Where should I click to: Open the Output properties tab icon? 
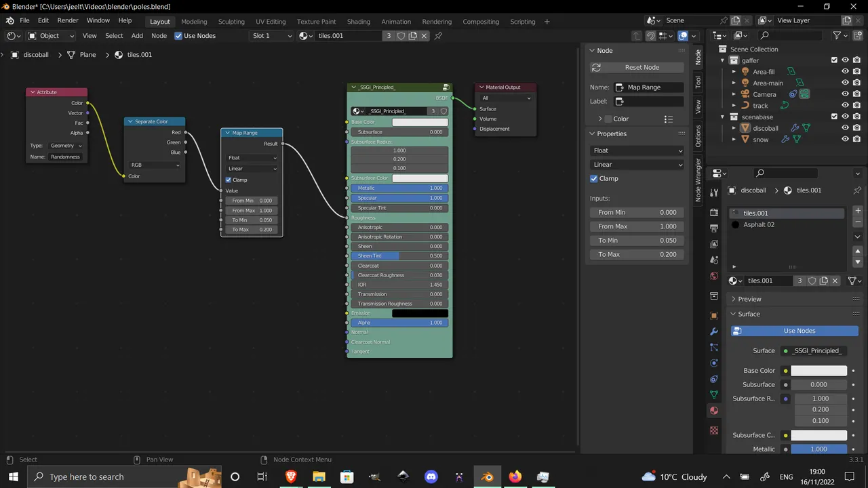(714, 228)
